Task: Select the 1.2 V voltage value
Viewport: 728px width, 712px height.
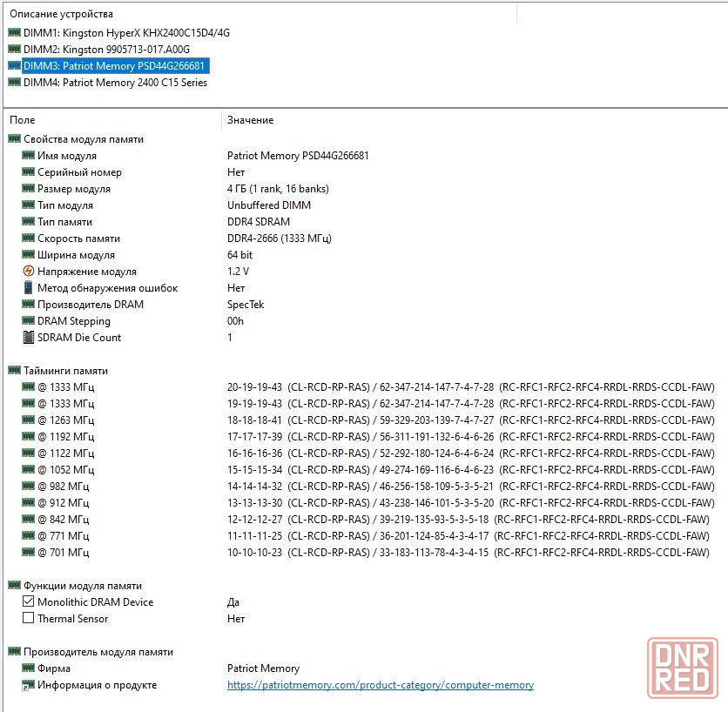Action: 238,272
